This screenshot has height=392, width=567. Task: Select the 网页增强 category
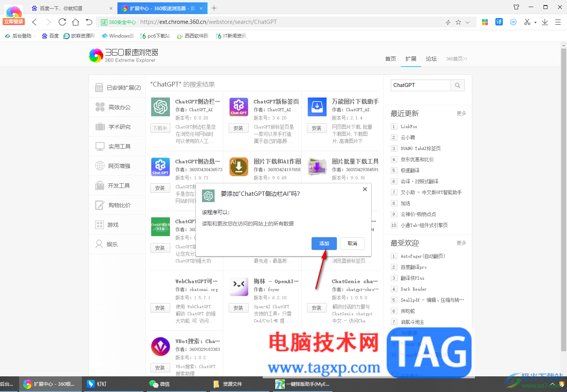(117, 166)
